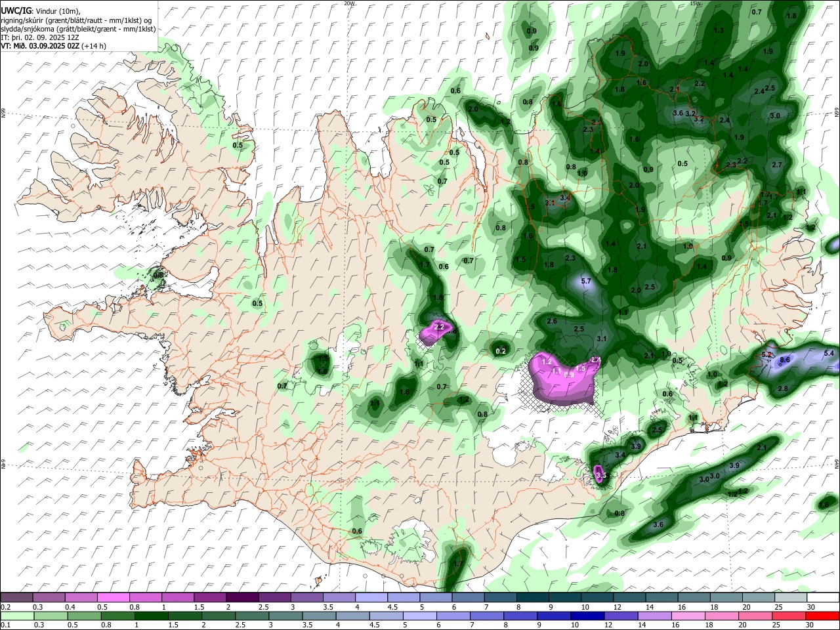Viewport: 840px width, 630px height.
Task: Click the violet lower swatch between 14 and 16
Action: 654,616
